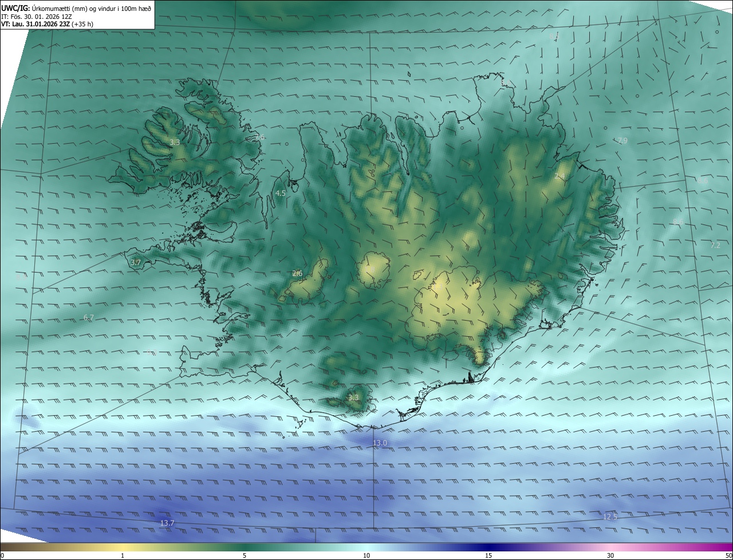
Task: Click the 6.7 value label offshore
Action: tap(89, 317)
